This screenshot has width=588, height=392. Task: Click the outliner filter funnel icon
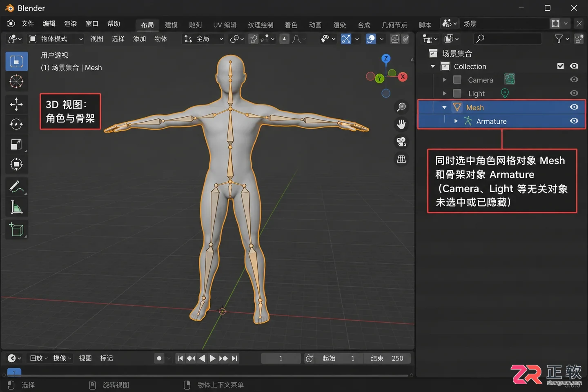(559, 39)
